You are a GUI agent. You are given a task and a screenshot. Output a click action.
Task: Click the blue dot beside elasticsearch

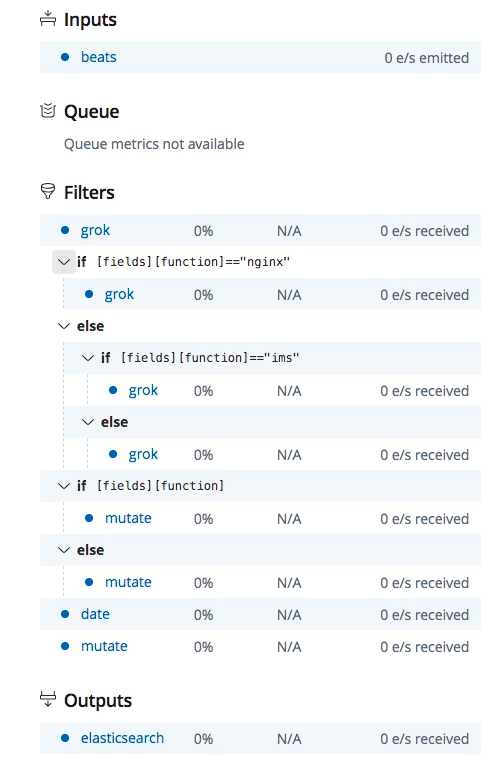pyautogui.click(x=65, y=738)
